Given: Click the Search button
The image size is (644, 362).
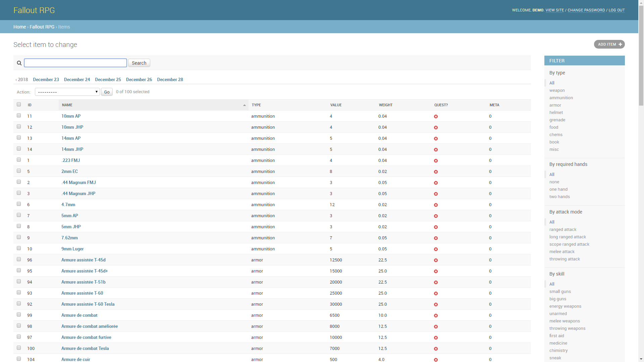Looking at the screenshot, I should coord(139,63).
